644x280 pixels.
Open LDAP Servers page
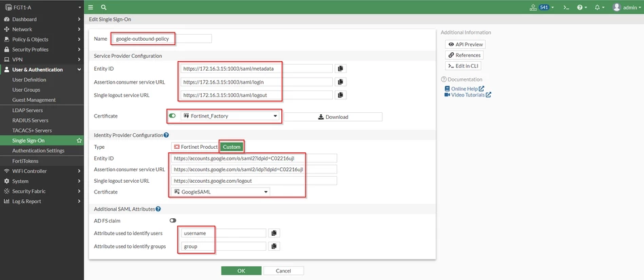tap(28, 110)
